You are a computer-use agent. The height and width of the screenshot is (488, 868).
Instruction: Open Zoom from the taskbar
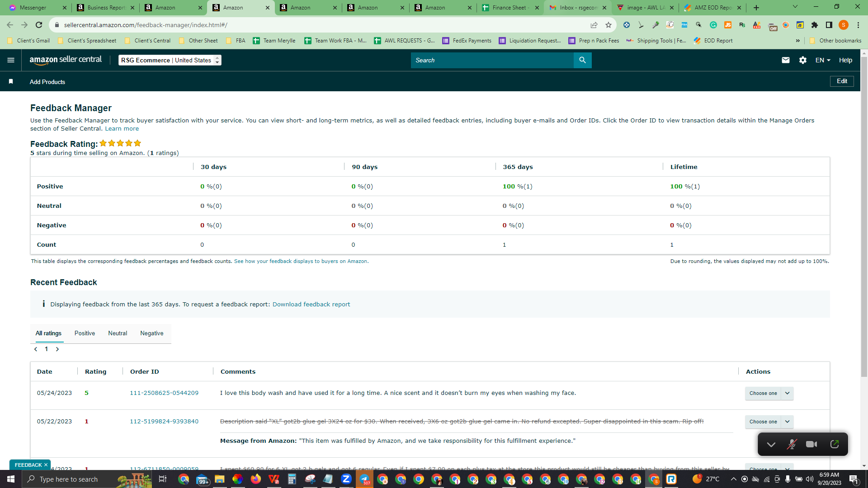(x=346, y=479)
